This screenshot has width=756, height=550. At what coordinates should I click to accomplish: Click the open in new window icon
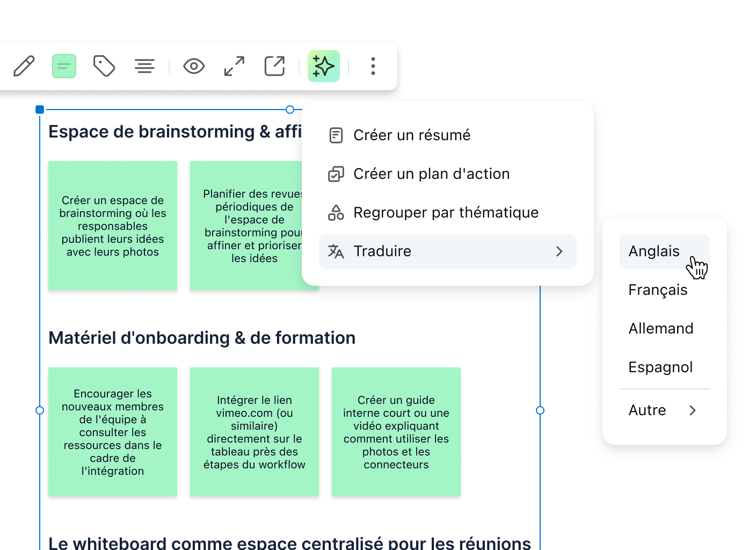pos(275,66)
